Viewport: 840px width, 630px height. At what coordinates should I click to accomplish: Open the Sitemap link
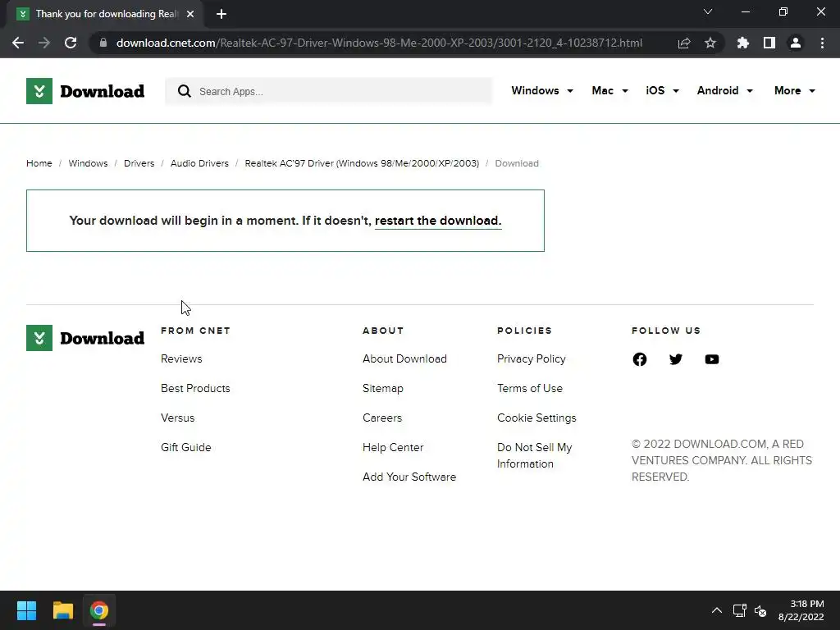382,388
